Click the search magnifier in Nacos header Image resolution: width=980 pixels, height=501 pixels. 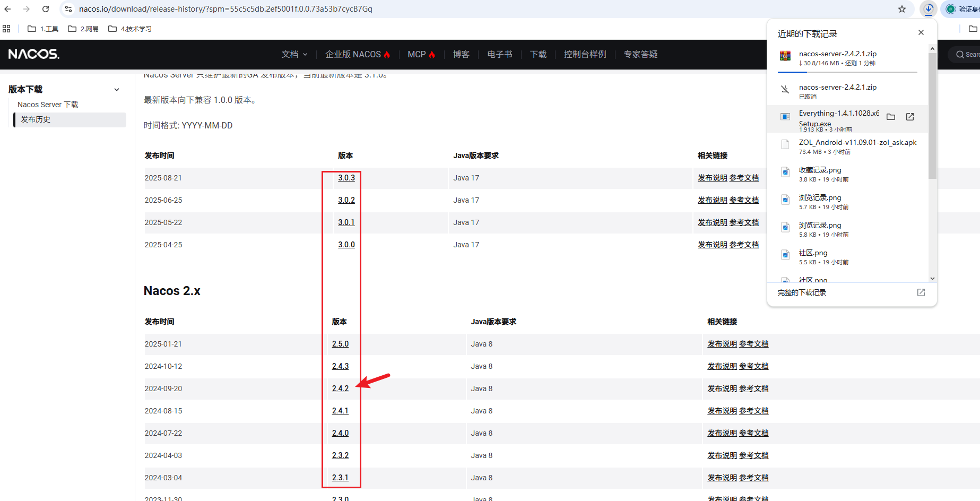tap(960, 55)
